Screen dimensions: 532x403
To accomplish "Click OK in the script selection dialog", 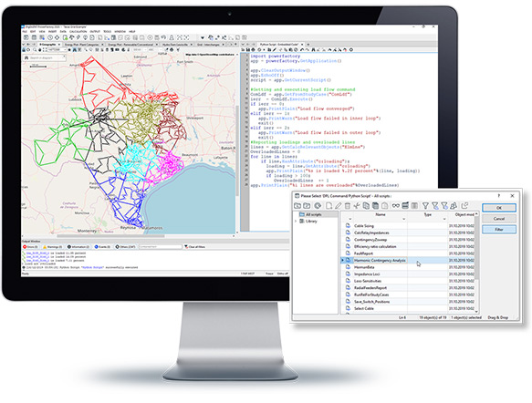I will (499, 208).
